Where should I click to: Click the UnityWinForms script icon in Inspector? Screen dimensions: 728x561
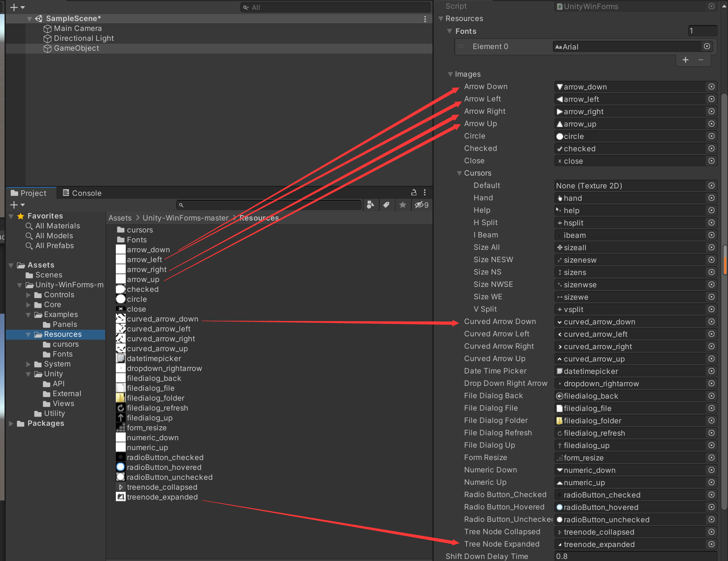[559, 7]
